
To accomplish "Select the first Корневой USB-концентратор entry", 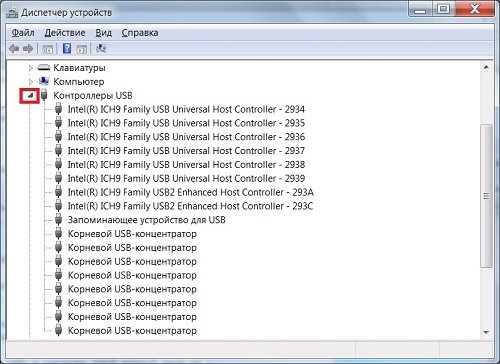I will click(x=132, y=234).
